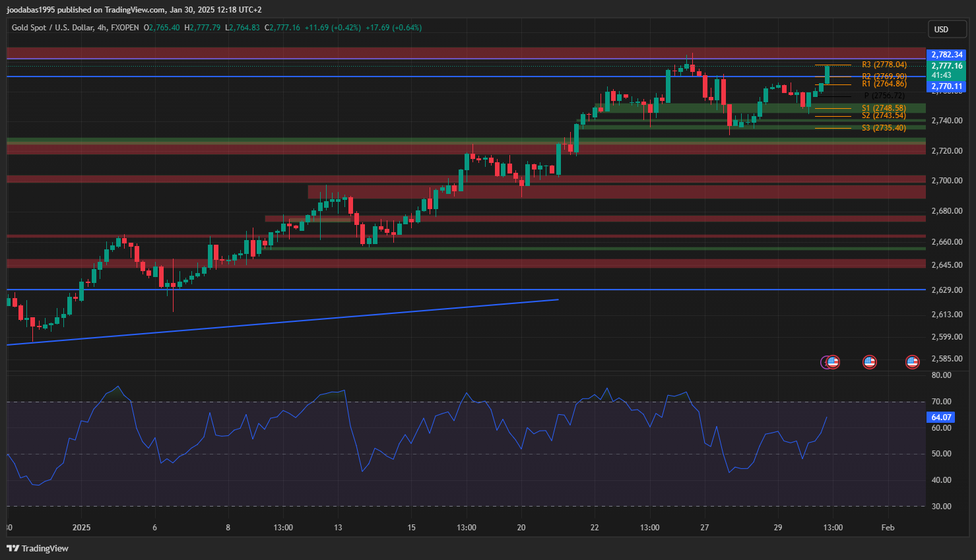Click the S1 (2748.58) support label
Screen dimensions: 976x560
point(884,108)
